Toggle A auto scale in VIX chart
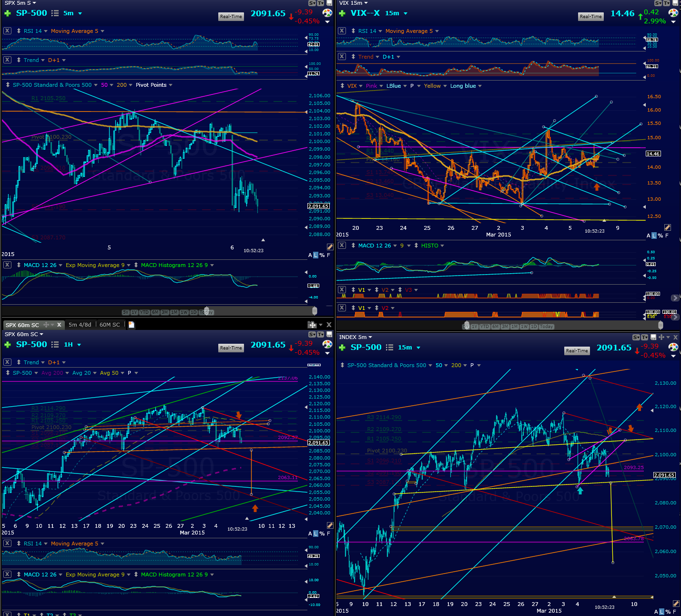681x616 pixels. pyautogui.click(x=648, y=236)
